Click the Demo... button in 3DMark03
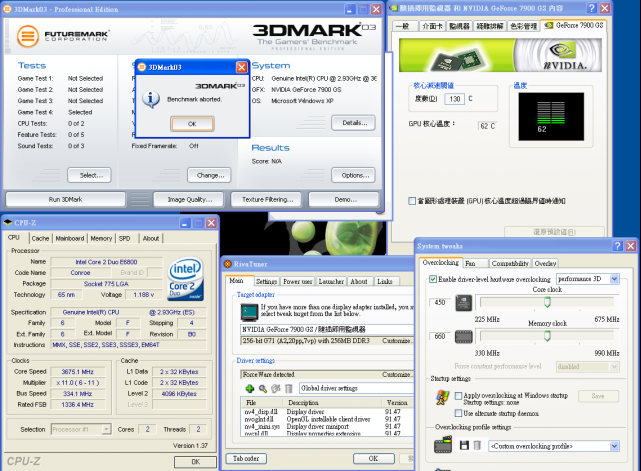Viewport: 641px width, 471px height. pyautogui.click(x=345, y=200)
